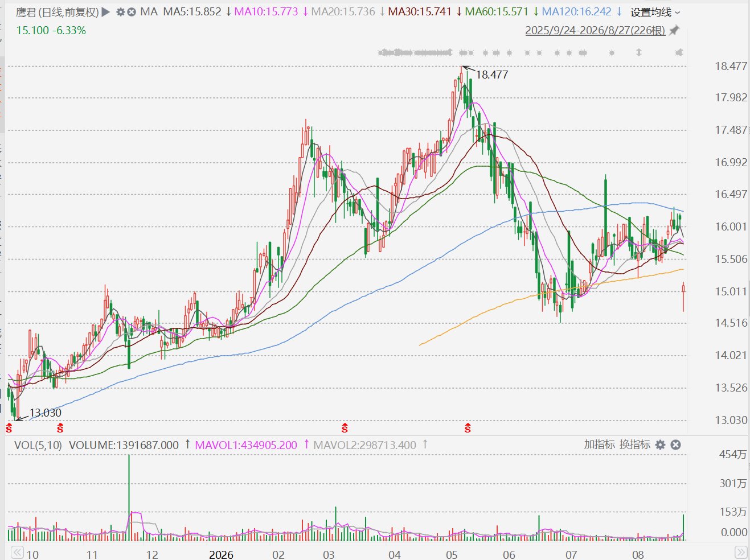
Task: Click the tallest green volume spike bar
Action: click(x=129, y=497)
